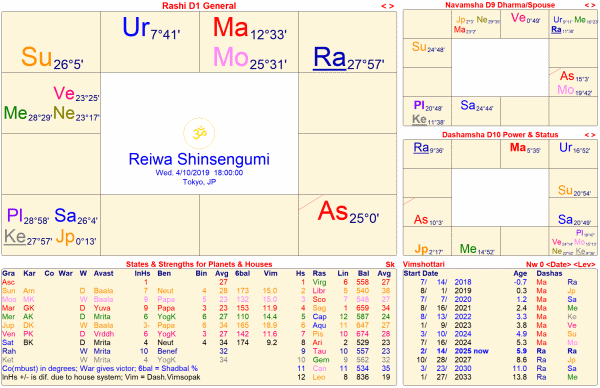This screenshot has width=600, height=388.
Task: Select the Ascendant As marker in Rashi chart
Action: [x=333, y=211]
